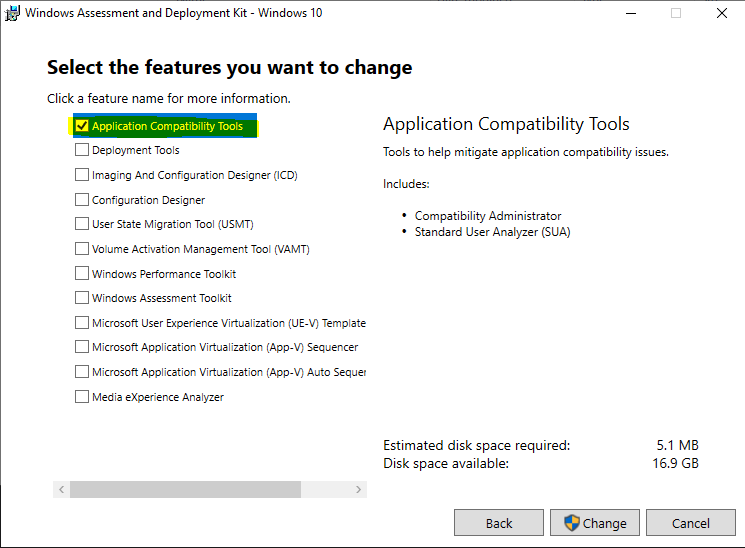
Task: Enable Volume Activation Management Tool checkbox
Action: coord(82,249)
